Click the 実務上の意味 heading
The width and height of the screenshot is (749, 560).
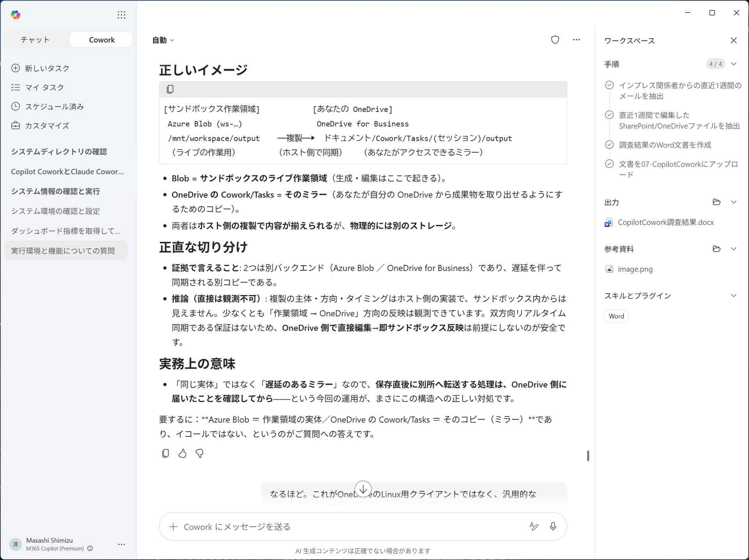[x=197, y=364]
